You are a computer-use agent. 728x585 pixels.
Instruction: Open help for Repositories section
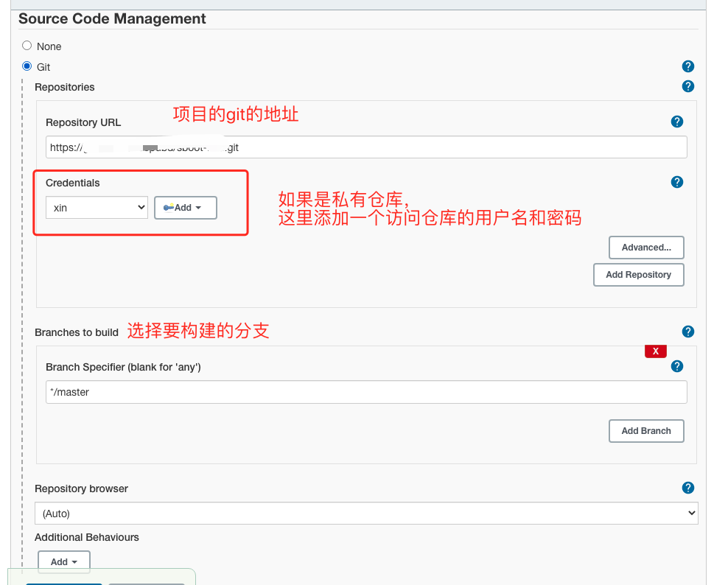click(688, 86)
